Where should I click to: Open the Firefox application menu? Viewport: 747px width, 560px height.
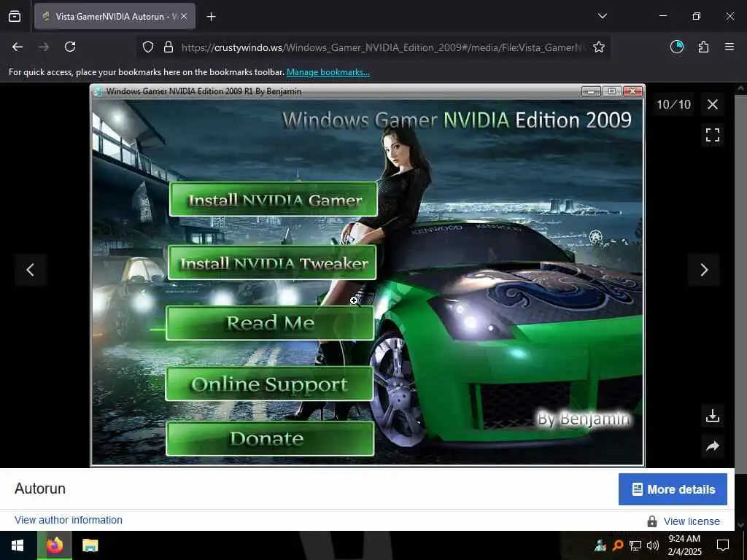click(729, 47)
